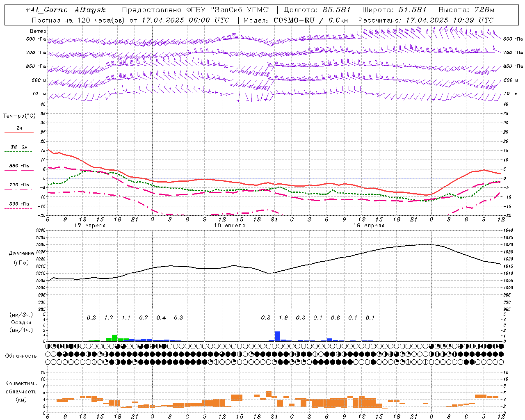
Task: Click the 19 апреля date label
Action: click(x=369, y=226)
